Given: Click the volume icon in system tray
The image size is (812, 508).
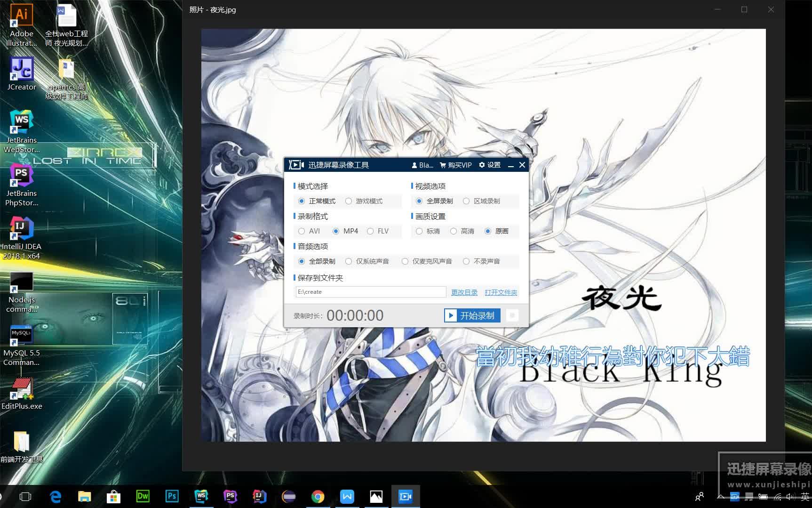Looking at the screenshot, I should 791,497.
